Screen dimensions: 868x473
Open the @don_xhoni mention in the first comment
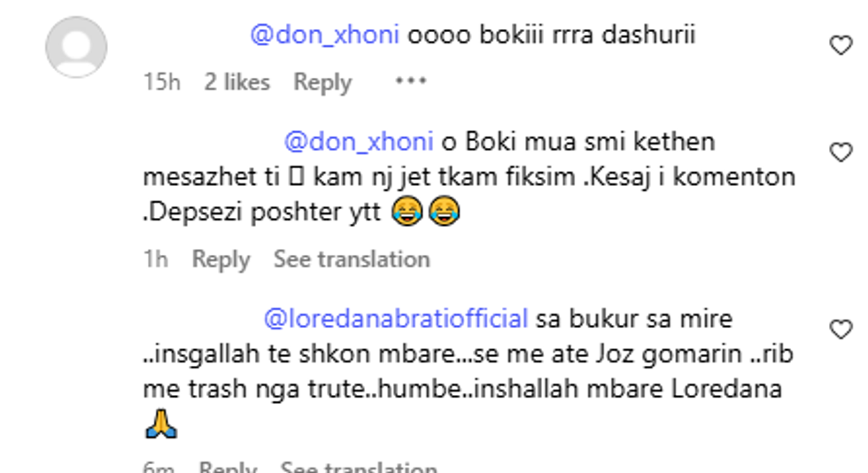click(x=325, y=35)
